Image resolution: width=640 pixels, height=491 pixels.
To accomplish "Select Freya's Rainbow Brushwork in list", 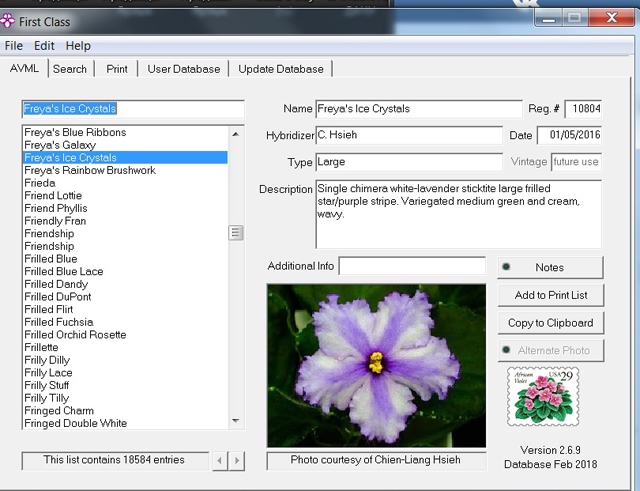I will (x=125, y=170).
